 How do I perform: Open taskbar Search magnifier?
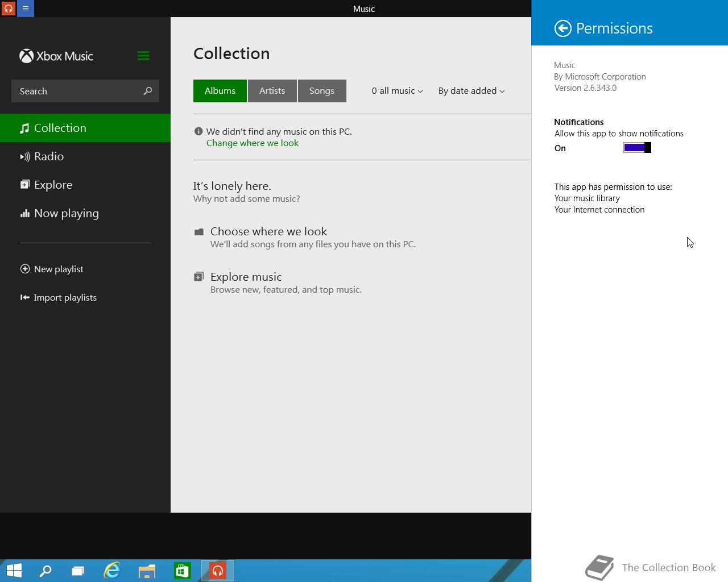[45, 571]
